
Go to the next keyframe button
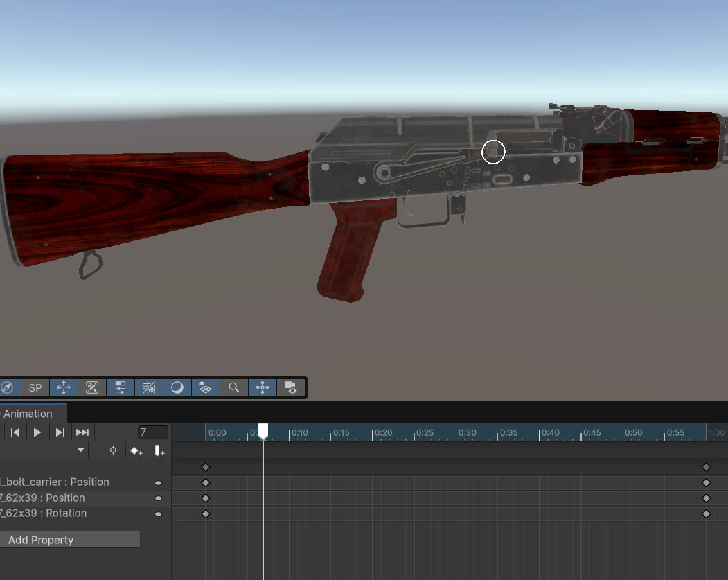coord(60,432)
